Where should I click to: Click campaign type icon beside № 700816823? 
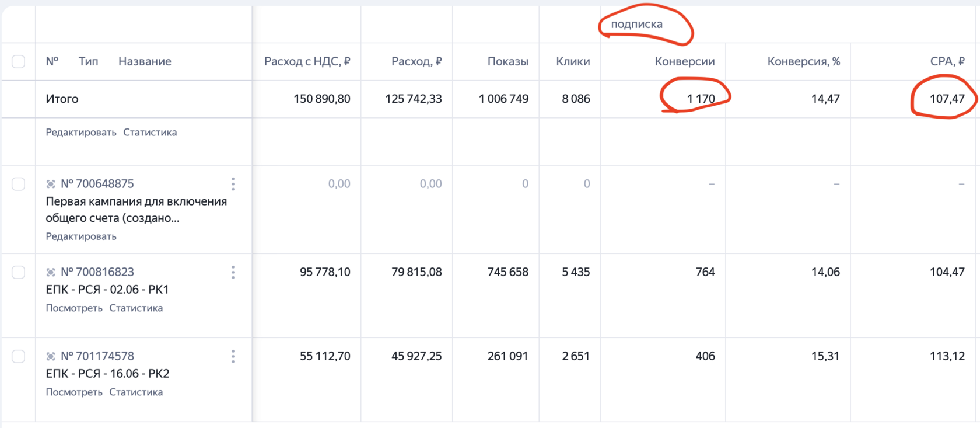point(51,272)
